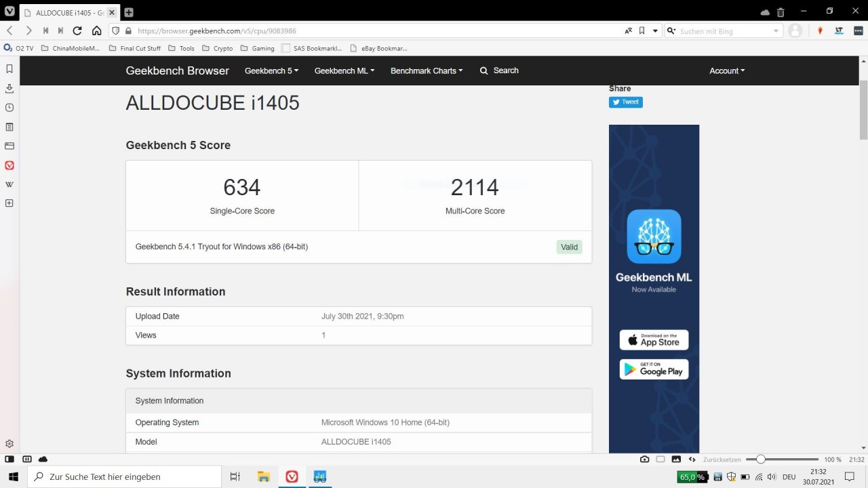Open the Wikipedia web panel in sidebar
This screenshot has height=488, width=868.
click(9, 184)
